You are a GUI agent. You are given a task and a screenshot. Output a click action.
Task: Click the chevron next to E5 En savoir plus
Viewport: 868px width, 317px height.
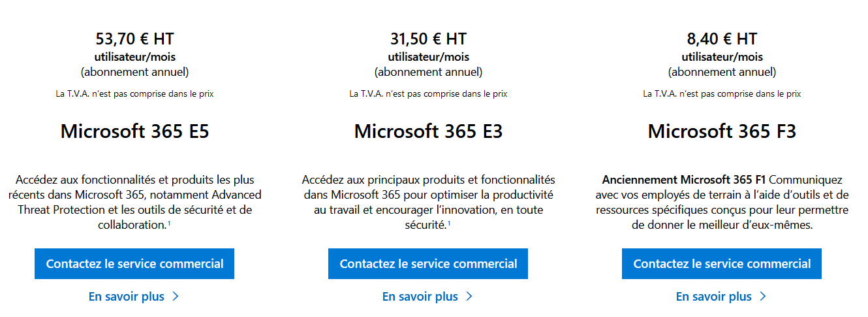pyautogui.click(x=176, y=297)
